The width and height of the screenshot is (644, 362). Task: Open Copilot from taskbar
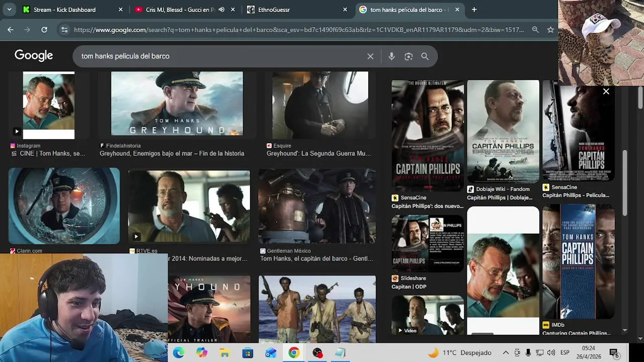click(202, 353)
